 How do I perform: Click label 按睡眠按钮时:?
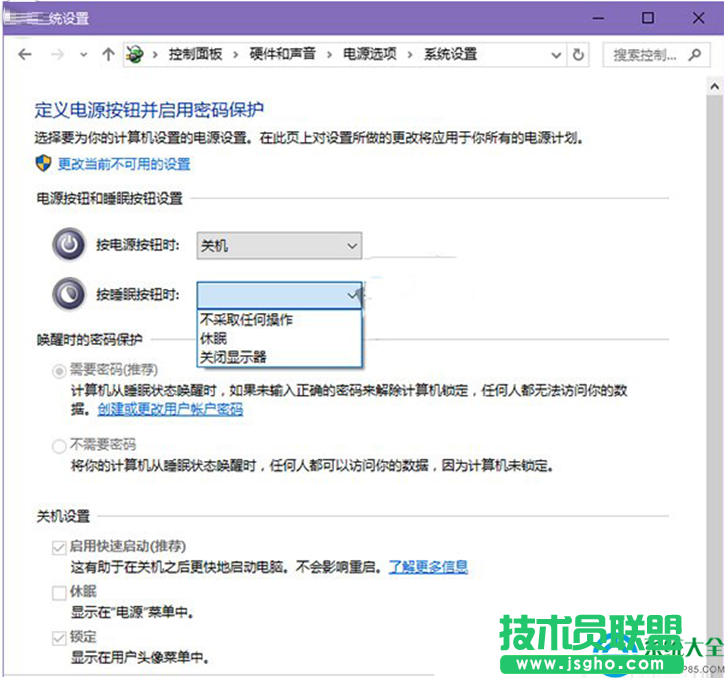pos(138,294)
